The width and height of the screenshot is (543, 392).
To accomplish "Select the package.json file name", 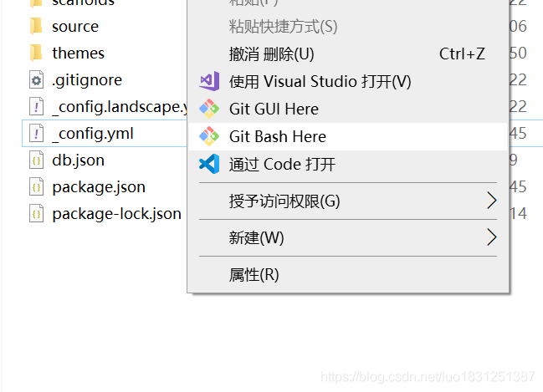I will (99, 187).
